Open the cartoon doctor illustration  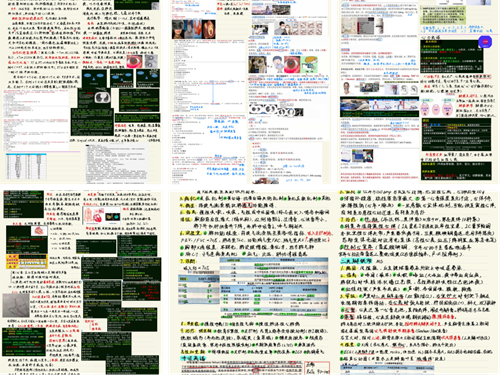pyautogui.click(x=275, y=65)
